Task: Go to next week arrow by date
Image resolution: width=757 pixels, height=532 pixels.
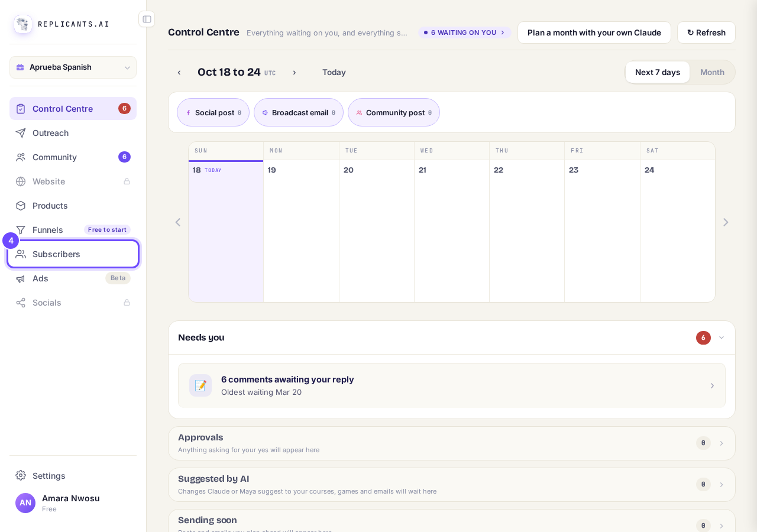Action: coord(294,73)
